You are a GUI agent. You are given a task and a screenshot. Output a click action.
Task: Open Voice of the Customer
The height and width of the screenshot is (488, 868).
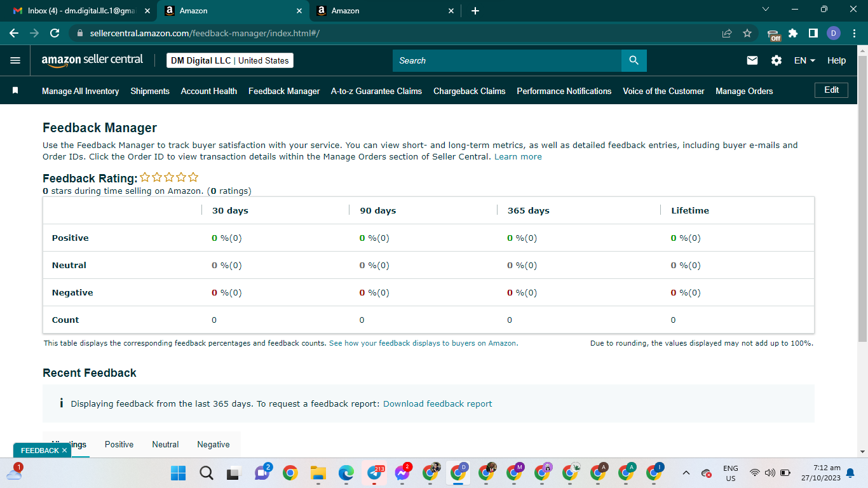663,91
